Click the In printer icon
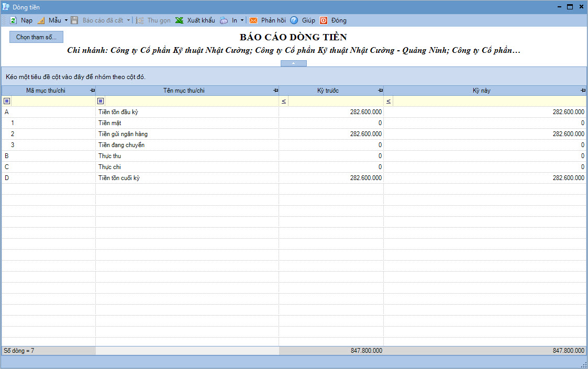 click(x=224, y=20)
